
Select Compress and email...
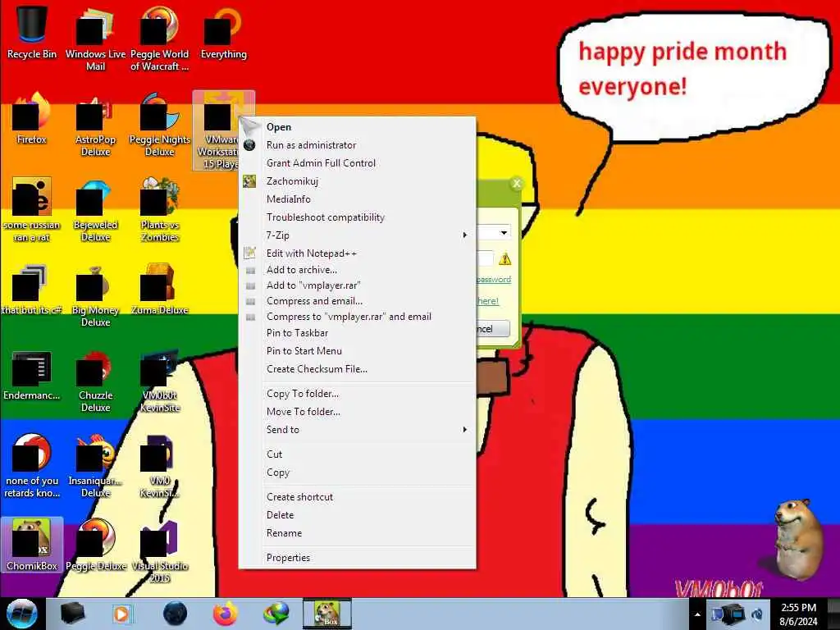[357, 301]
